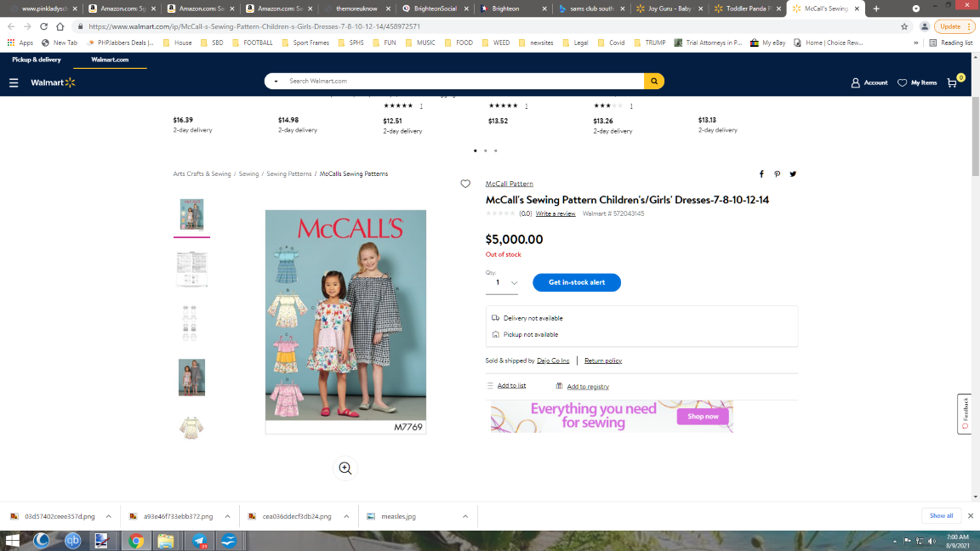
Task: Click the Get in-stock alert button
Action: pyautogui.click(x=576, y=282)
